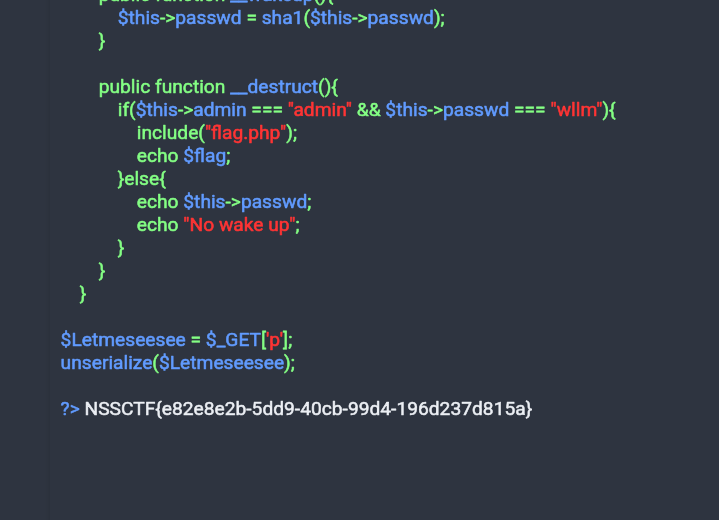The height and width of the screenshot is (520, 719).
Task: Click the else keyword
Action: click(x=142, y=179)
